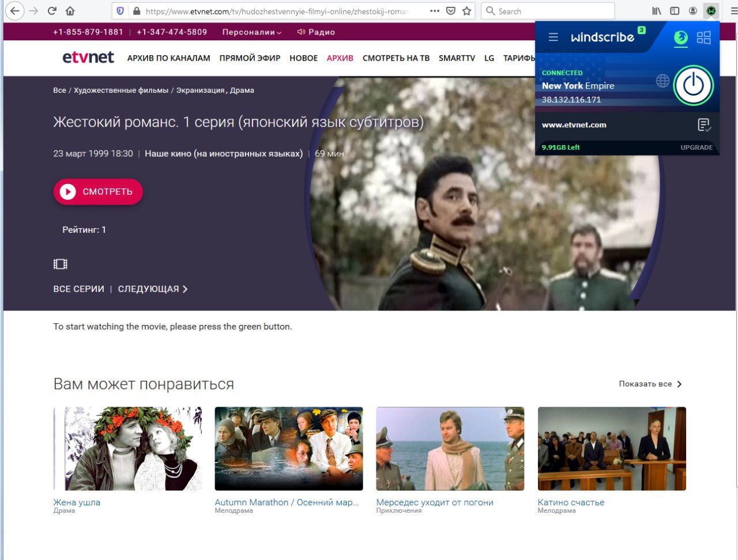The image size is (738, 560).
Task: Click Катино счастье title link
Action: [x=571, y=502]
